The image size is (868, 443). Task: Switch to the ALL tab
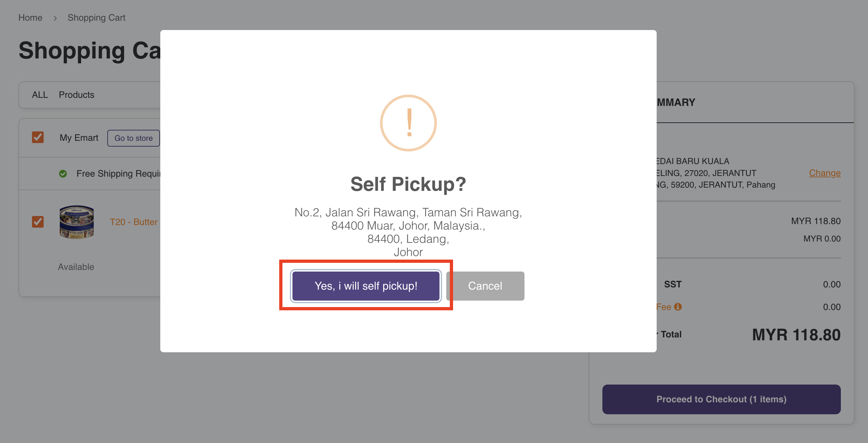pos(40,95)
